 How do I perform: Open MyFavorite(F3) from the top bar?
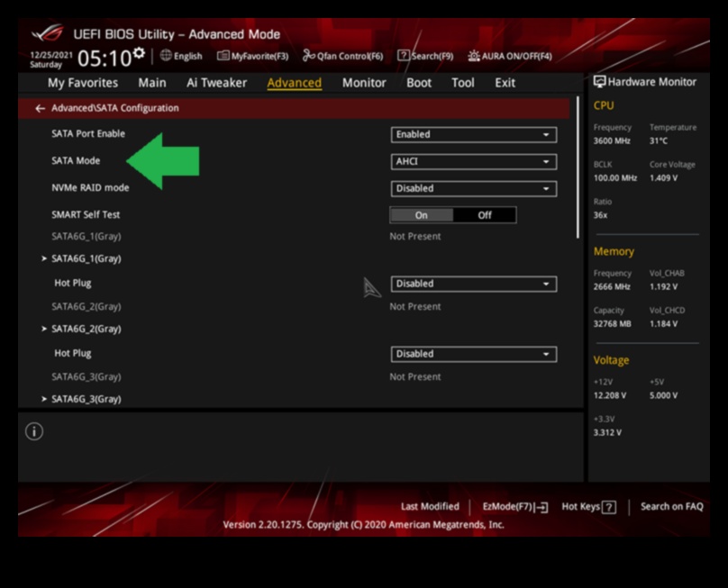tap(223, 56)
